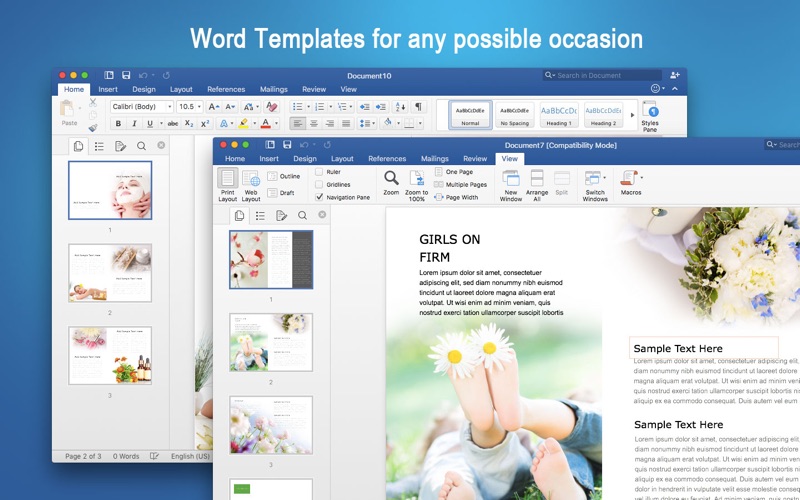Image resolution: width=800 pixels, height=500 pixels.
Task: Open the Macros dropdown arrow
Action: [641, 178]
